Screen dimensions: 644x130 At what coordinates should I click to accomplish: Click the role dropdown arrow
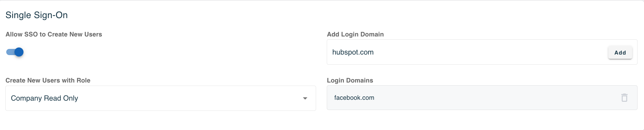[305, 98]
